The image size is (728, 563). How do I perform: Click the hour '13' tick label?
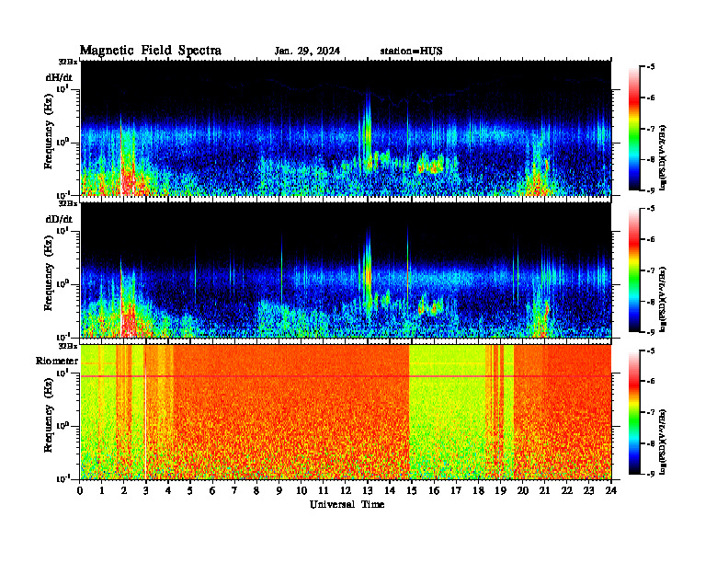pos(368,490)
